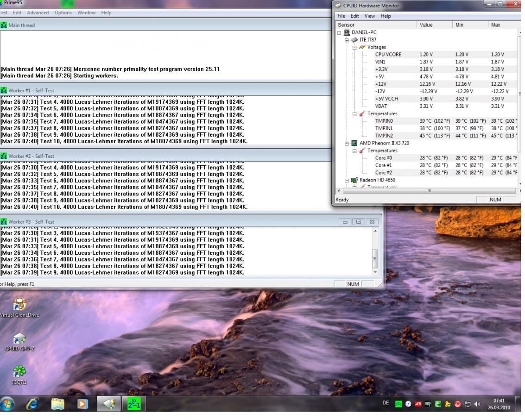Launch ICQ7.1 from the desktop

pos(19,375)
